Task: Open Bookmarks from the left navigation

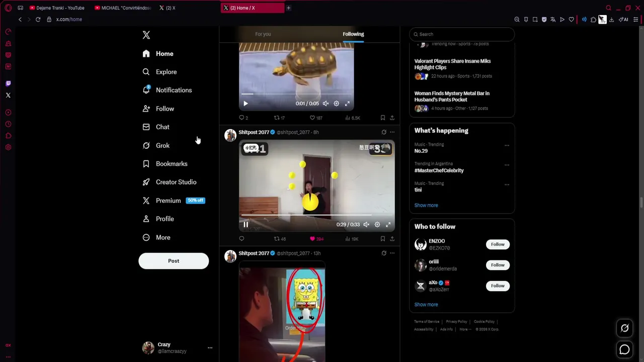Action: click(165, 164)
